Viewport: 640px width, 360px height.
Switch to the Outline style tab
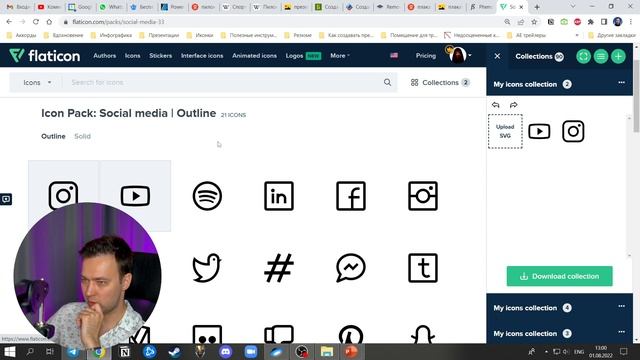click(53, 136)
